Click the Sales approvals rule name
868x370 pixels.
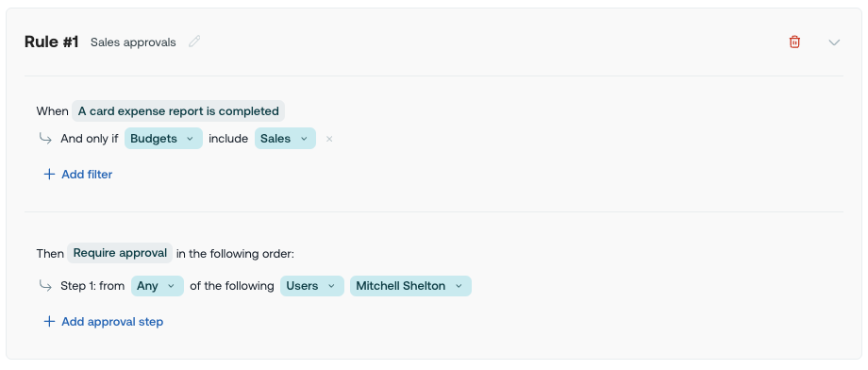(x=133, y=42)
